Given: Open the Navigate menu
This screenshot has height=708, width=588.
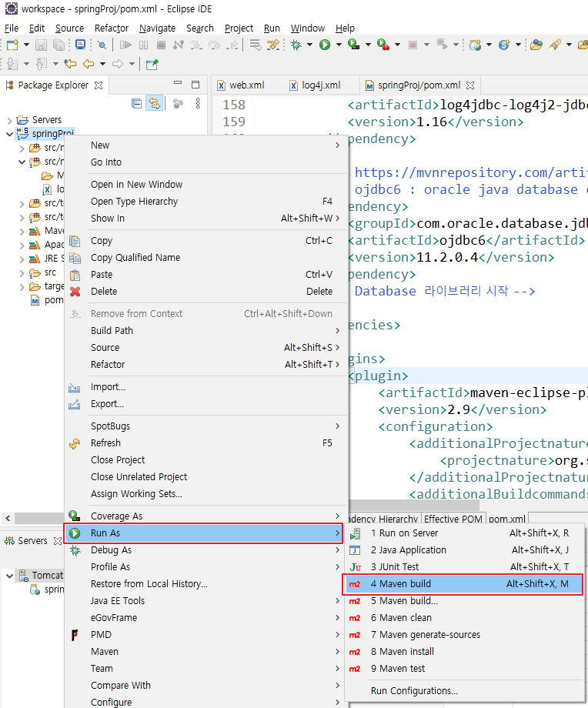Looking at the screenshot, I should click(x=157, y=28).
